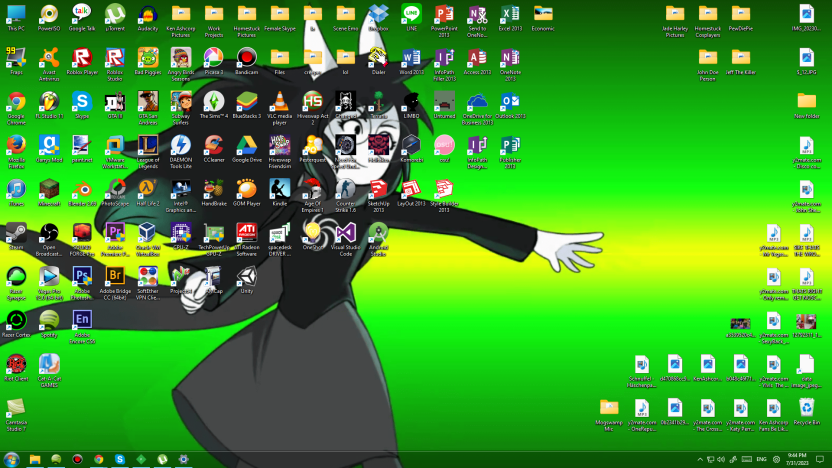Expand the hidden system tray icons

700,459
